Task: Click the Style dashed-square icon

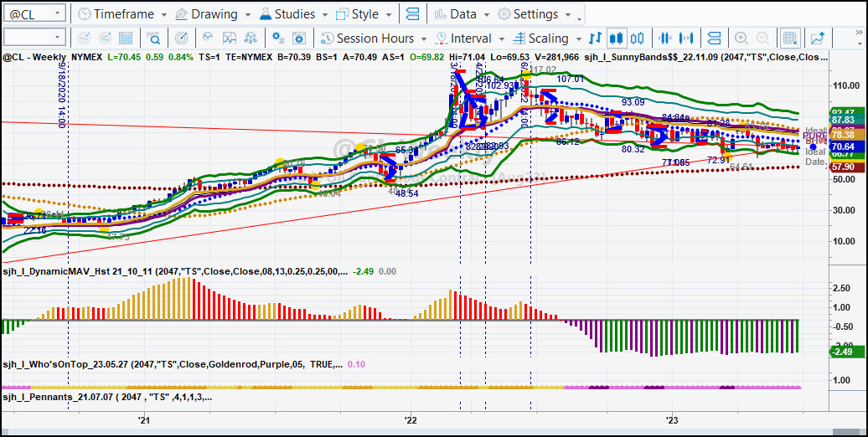Action: pyautogui.click(x=343, y=14)
